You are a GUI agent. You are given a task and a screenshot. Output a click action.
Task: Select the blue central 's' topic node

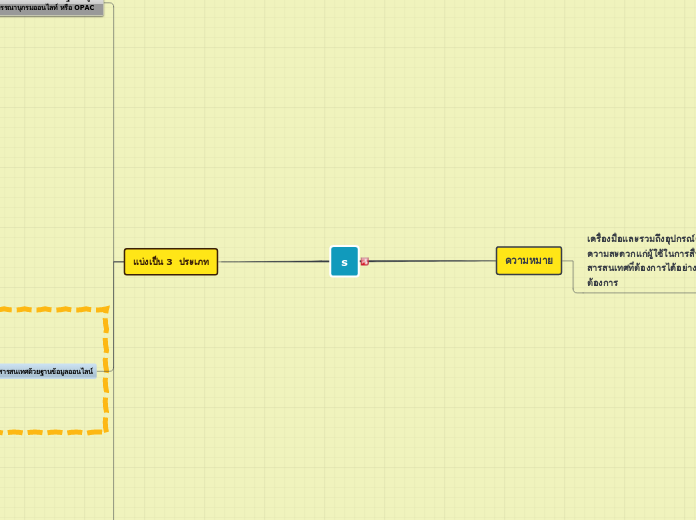(344, 262)
